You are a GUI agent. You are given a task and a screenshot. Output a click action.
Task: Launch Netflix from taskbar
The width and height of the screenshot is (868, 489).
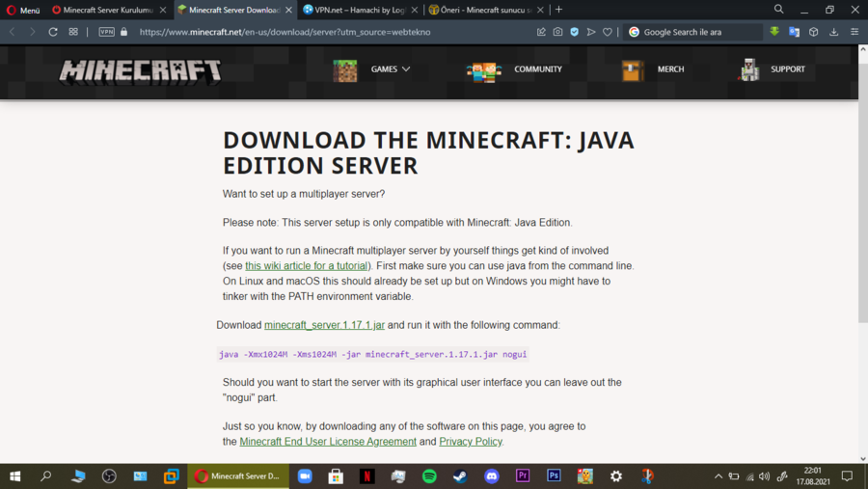[x=366, y=476]
